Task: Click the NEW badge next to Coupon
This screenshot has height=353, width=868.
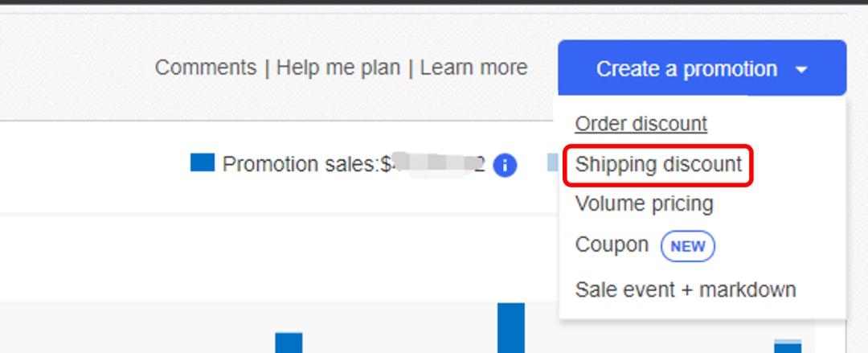Action: 688,246
